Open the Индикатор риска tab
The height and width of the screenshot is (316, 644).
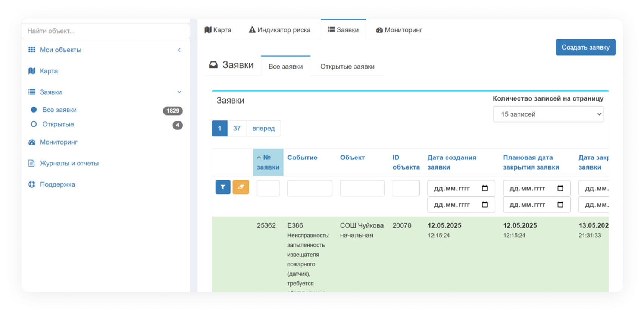279,30
